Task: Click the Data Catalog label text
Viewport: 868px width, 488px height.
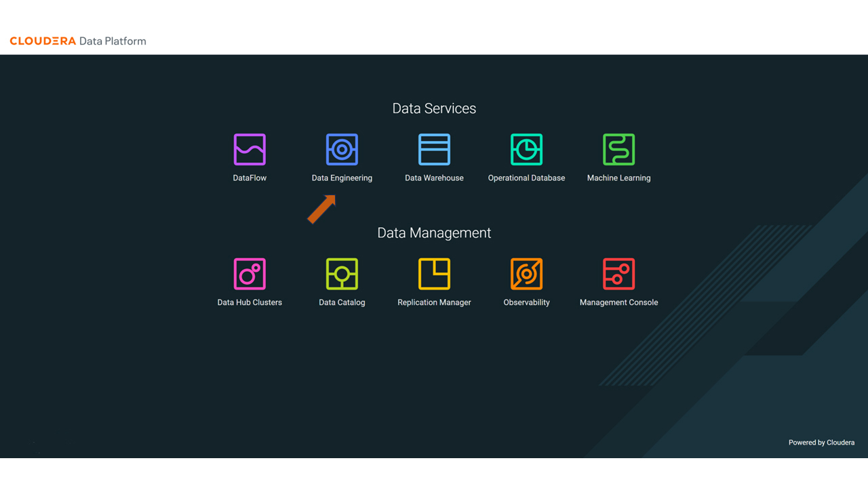Action: coord(342,302)
